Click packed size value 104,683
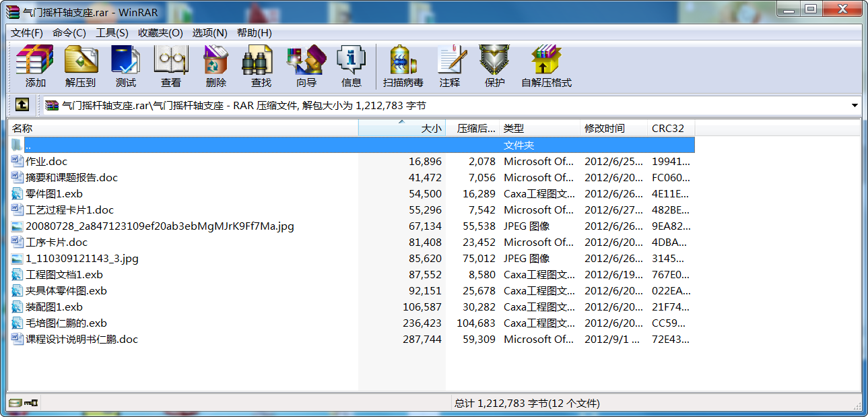 475,323
